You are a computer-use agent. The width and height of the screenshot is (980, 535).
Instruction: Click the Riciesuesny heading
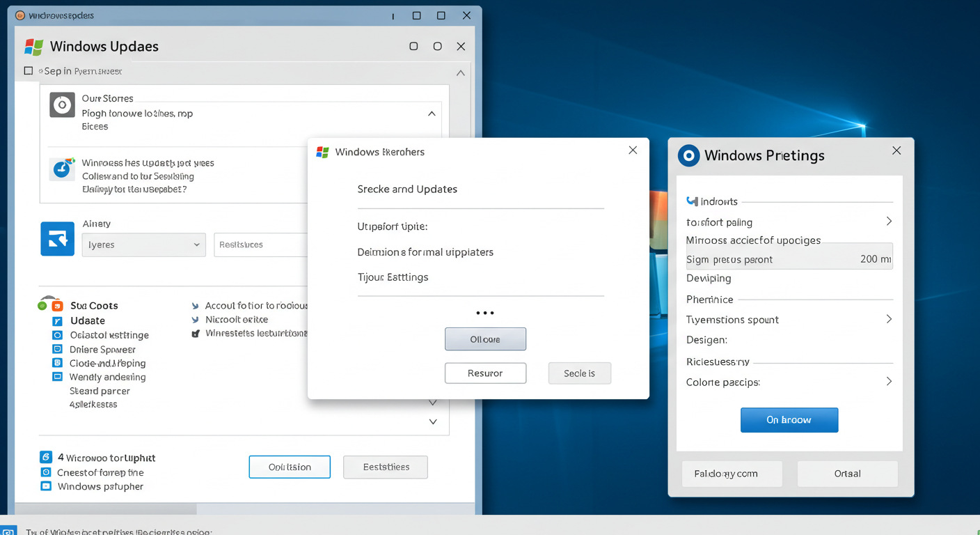[x=718, y=362]
